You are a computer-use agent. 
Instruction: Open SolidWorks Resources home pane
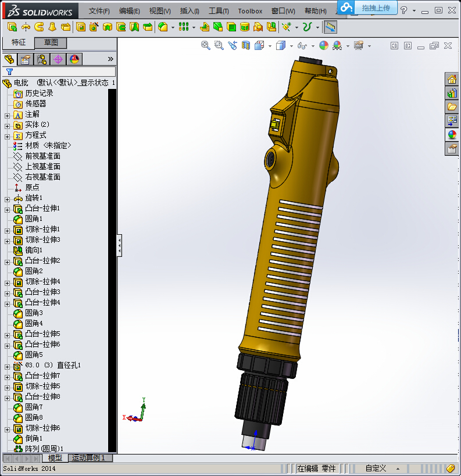[452, 80]
